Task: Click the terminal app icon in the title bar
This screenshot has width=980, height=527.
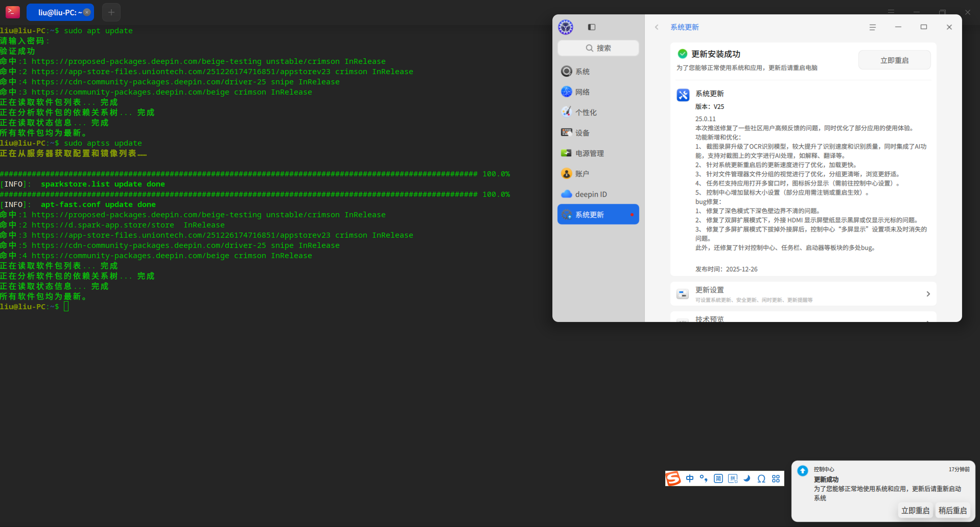Action: tap(13, 12)
